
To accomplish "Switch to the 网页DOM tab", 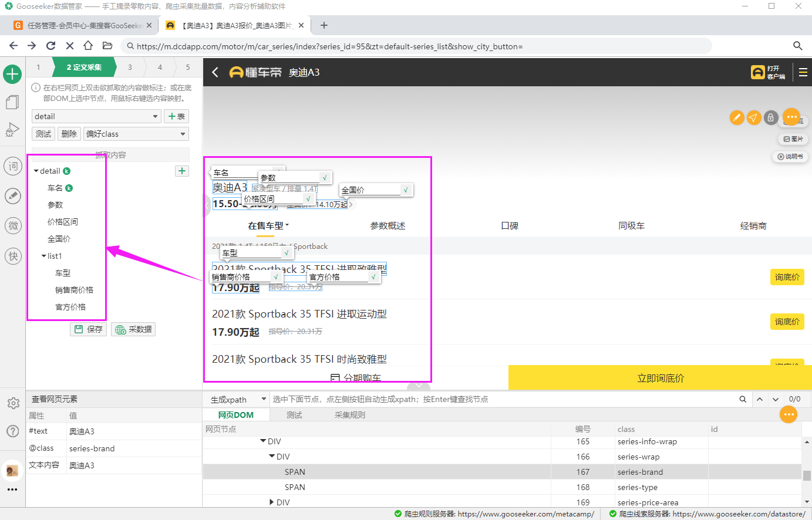I will click(x=236, y=415).
